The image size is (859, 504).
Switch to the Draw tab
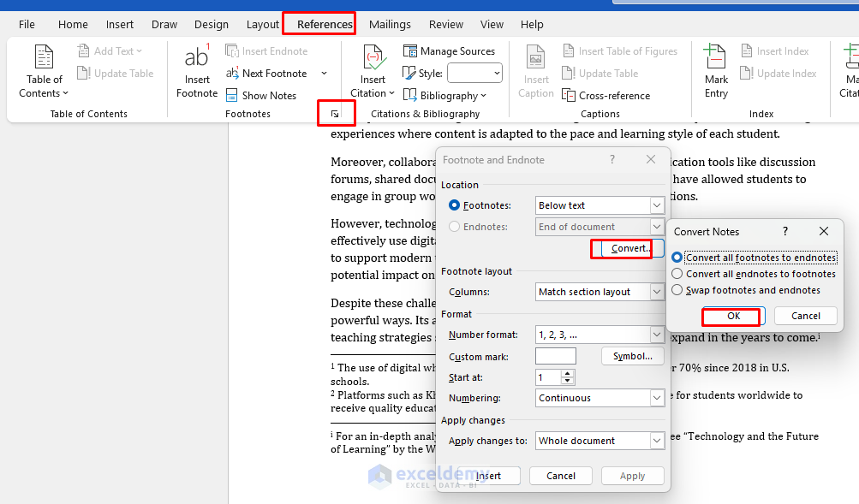point(164,25)
